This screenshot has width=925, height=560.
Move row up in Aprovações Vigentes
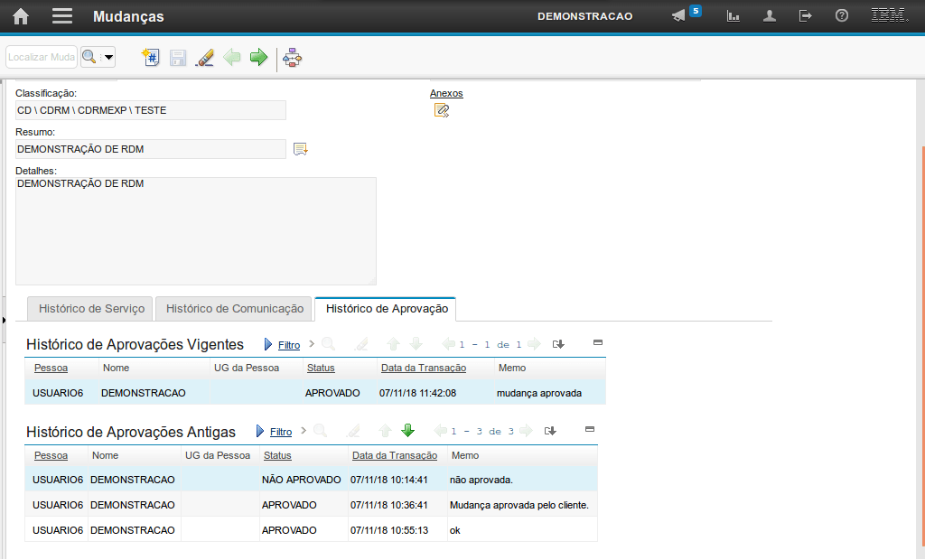tap(394, 344)
